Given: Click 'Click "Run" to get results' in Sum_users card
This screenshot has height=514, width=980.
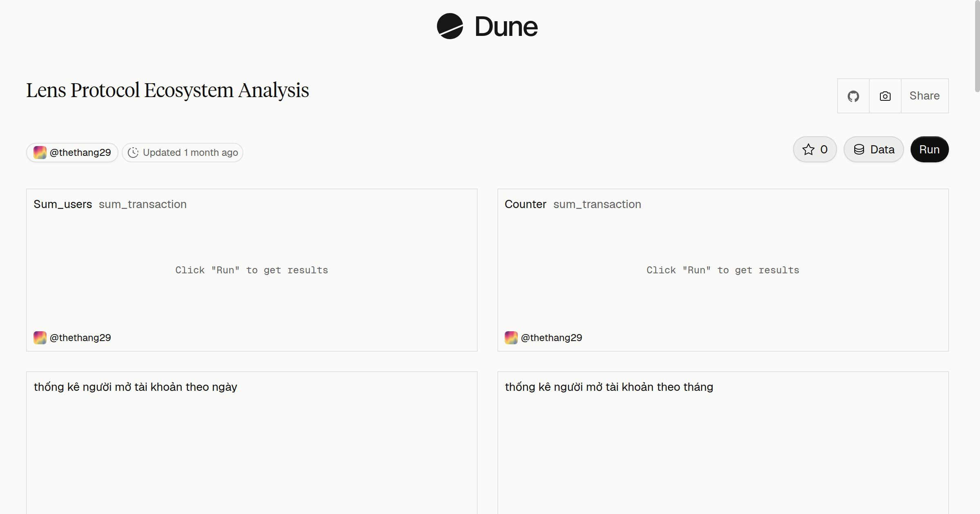Looking at the screenshot, I should coord(252,270).
